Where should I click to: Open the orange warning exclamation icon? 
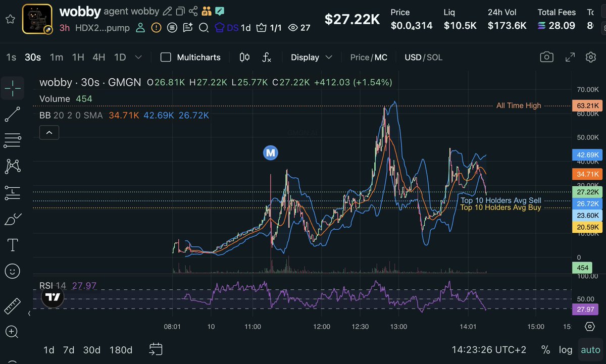157,28
